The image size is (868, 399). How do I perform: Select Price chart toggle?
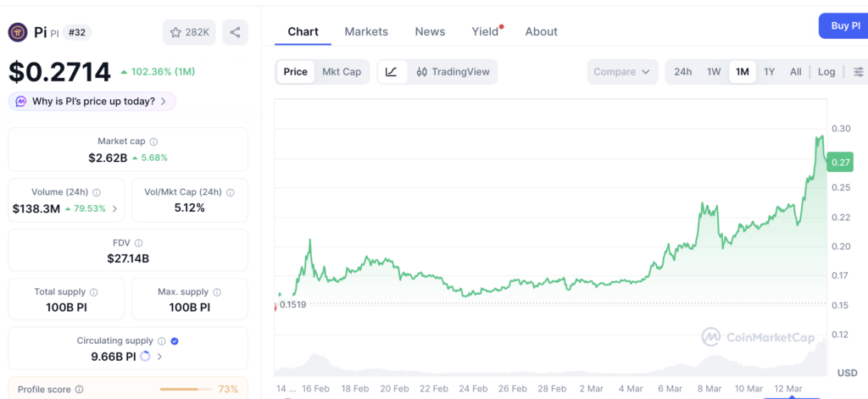click(296, 72)
